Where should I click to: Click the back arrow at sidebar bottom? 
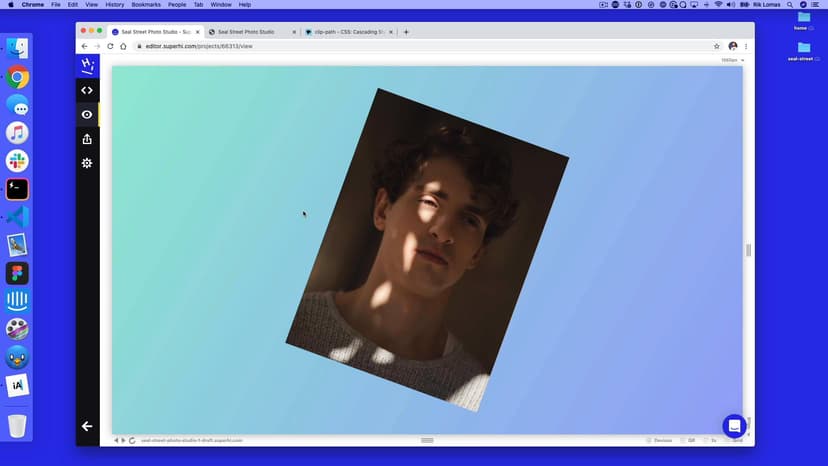click(x=87, y=426)
